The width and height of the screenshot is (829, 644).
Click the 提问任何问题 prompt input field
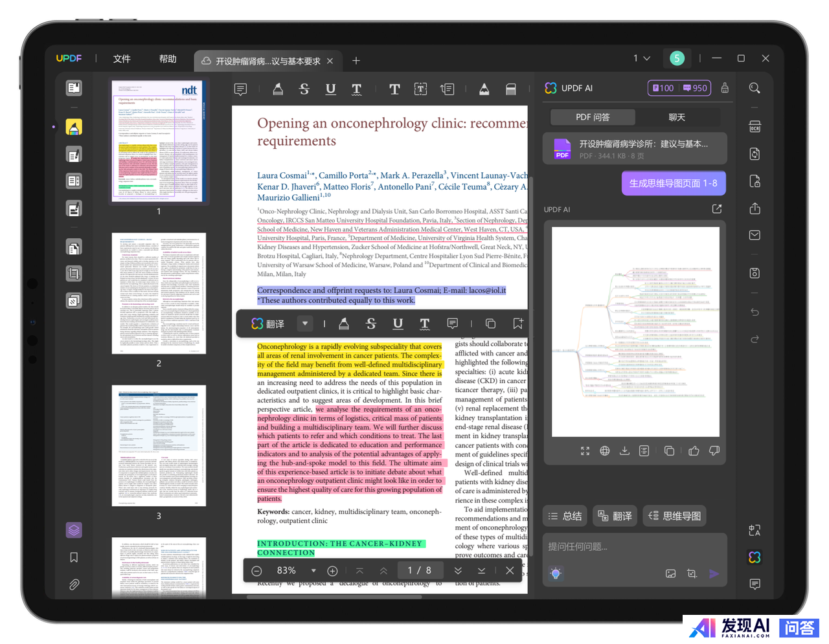pos(635,547)
